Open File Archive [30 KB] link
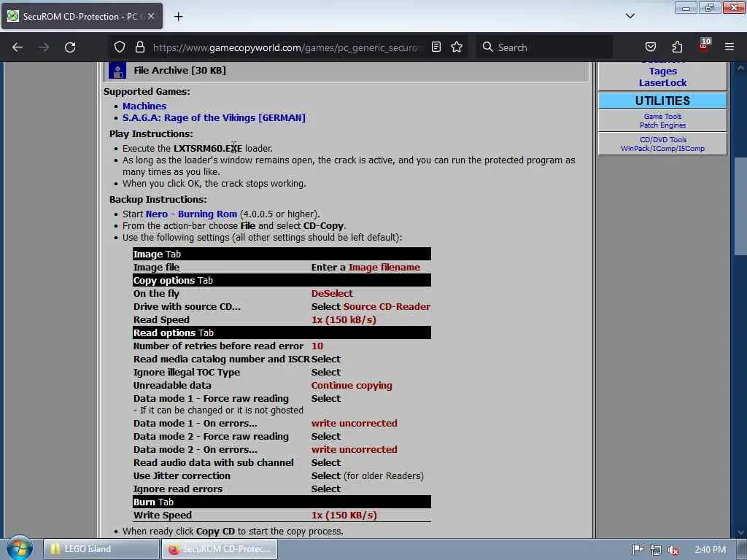 [179, 71]
